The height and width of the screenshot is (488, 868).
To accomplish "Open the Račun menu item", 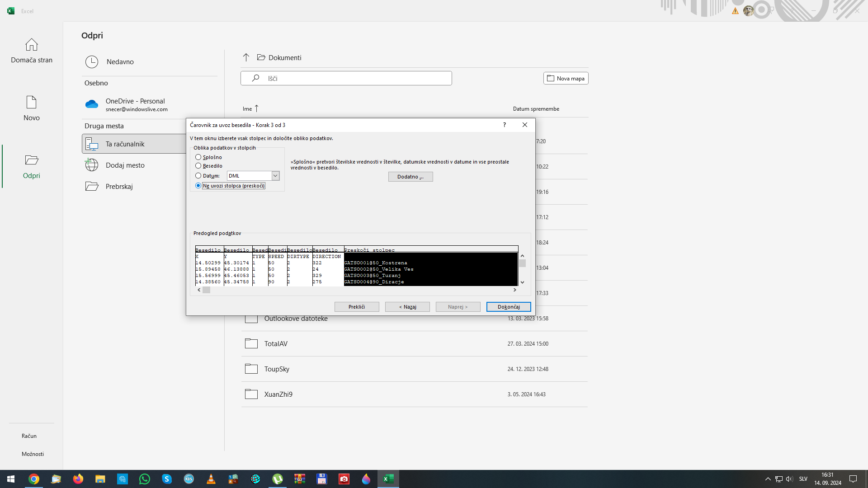I will click(x=29, y=436).
